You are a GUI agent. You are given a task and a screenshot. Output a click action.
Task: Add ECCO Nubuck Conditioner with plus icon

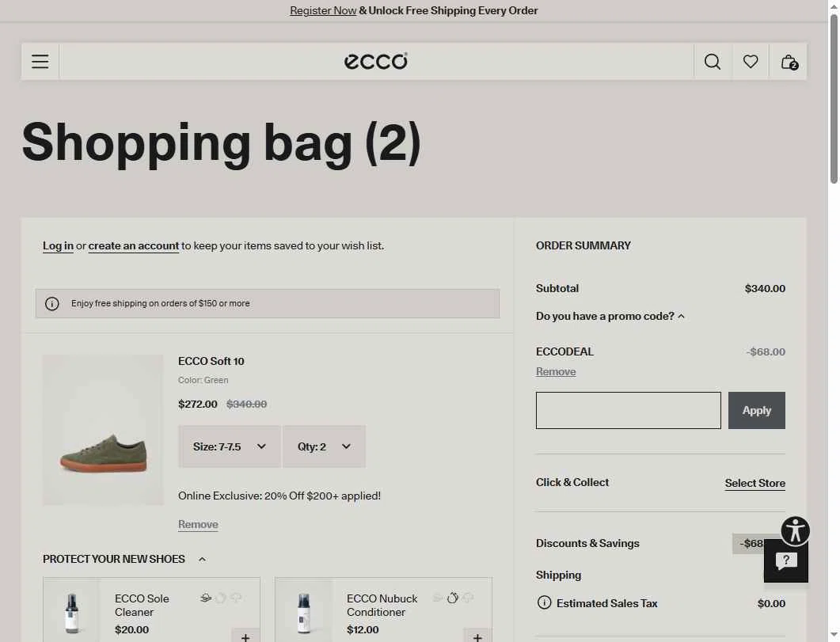click(477, 636)
